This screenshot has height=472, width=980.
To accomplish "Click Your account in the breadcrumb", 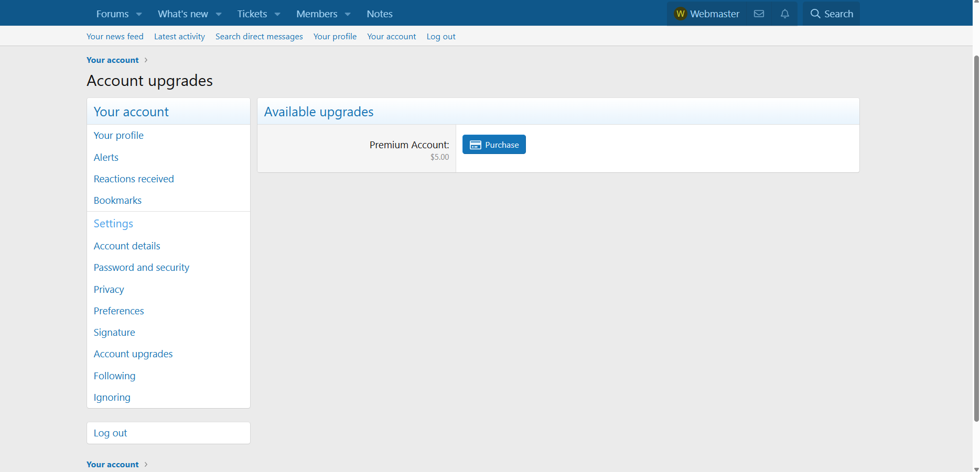I will point(112,60).
